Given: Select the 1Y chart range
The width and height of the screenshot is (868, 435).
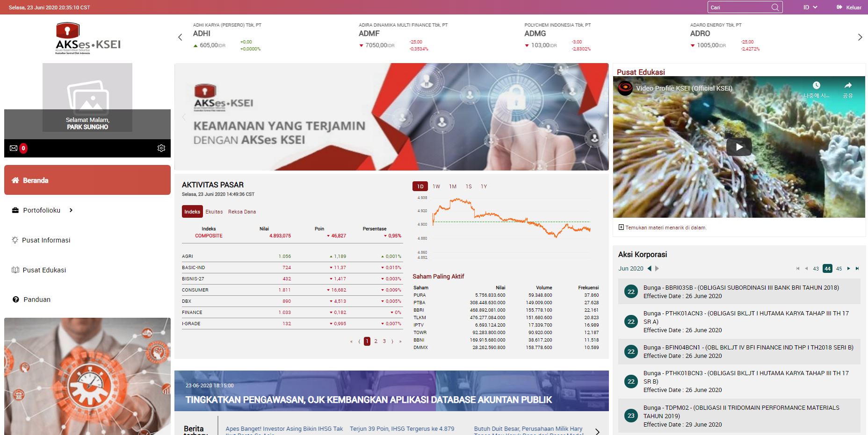Looking at the screenshot, I should pos(484,186).
